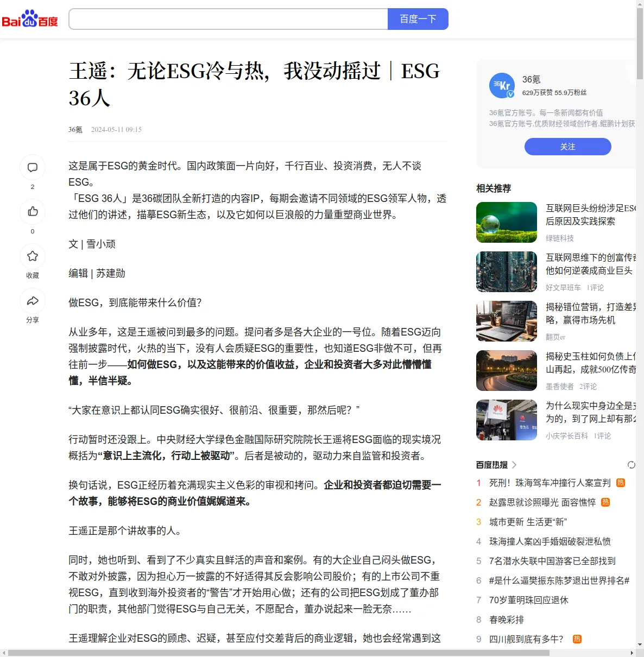Click the 关注 follow button
The height and width of the screenshot is (657, 644).
(x=568, y=147)
